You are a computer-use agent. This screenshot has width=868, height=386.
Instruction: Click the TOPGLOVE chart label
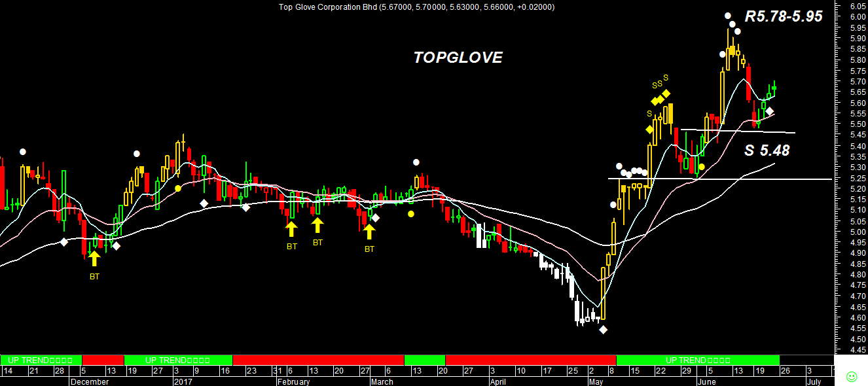[458, 58]
